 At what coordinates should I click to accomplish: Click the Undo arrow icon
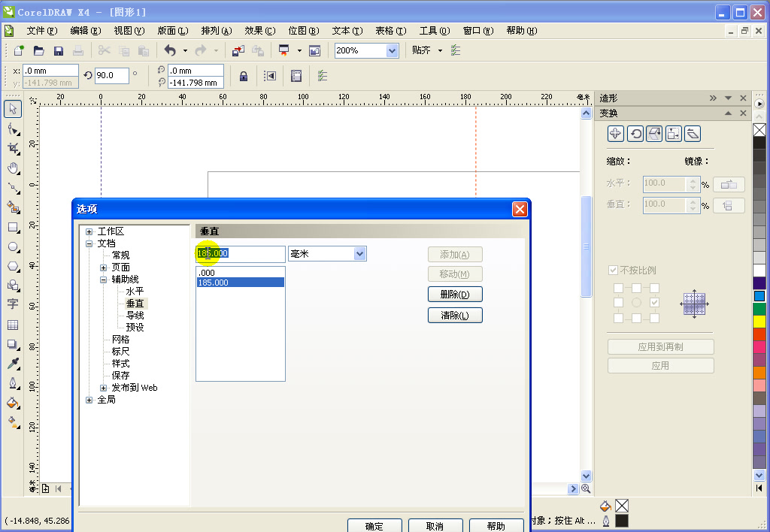pos(170,50)
